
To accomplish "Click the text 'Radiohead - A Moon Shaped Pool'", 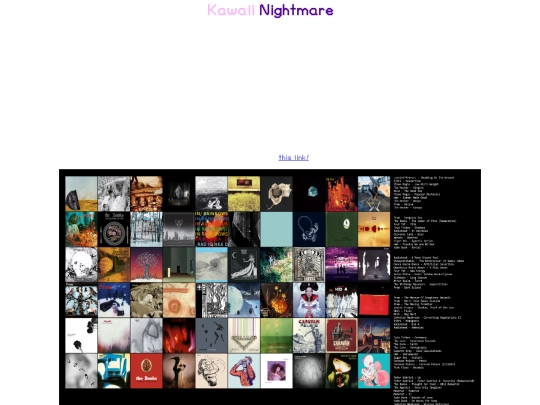I will (416, 258).
